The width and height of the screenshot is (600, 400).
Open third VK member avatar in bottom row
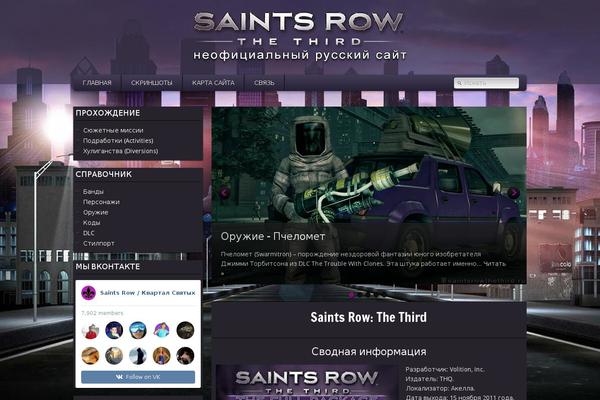[x=138, y=356]
